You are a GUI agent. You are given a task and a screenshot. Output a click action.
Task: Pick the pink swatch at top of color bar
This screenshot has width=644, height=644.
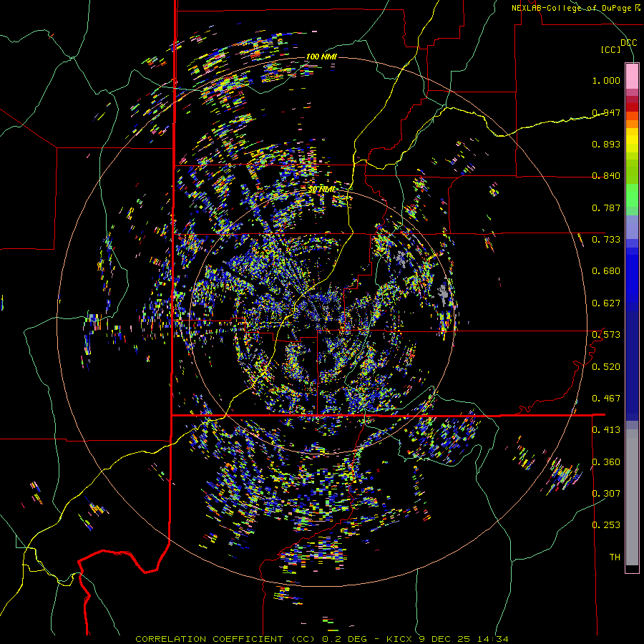pyautogui.click(x=632, y=76)
